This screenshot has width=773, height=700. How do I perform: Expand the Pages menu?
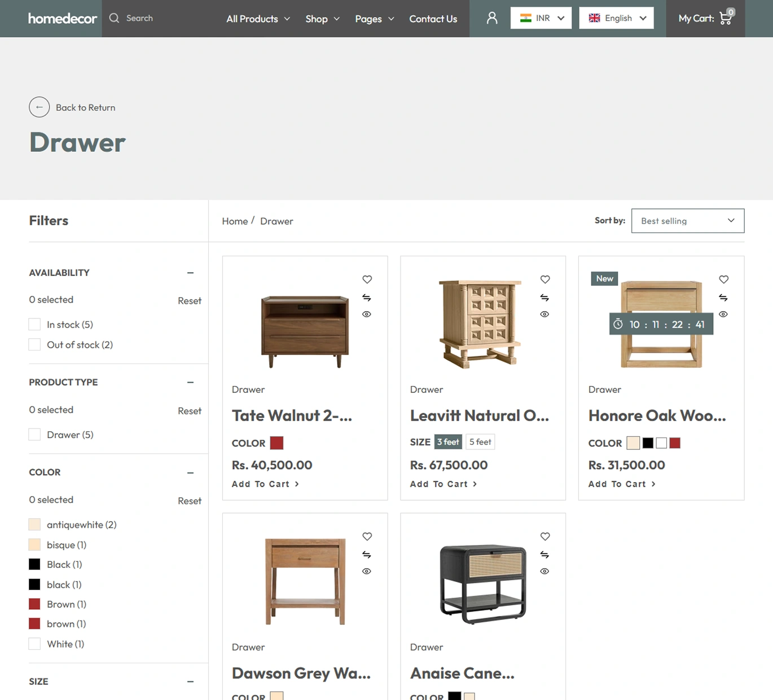pyautogui.click(x=375, y=19)
